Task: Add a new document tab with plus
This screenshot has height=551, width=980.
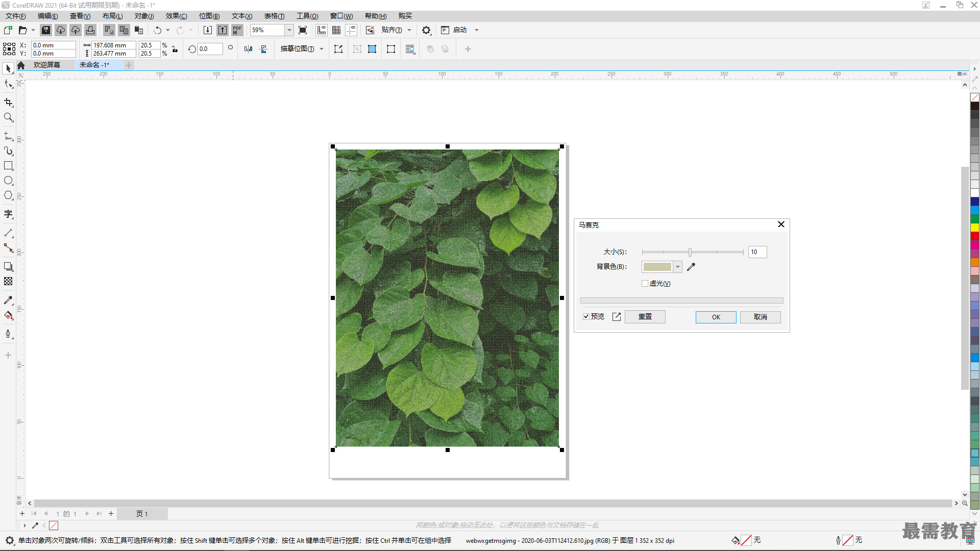Action: click(129, 65)
